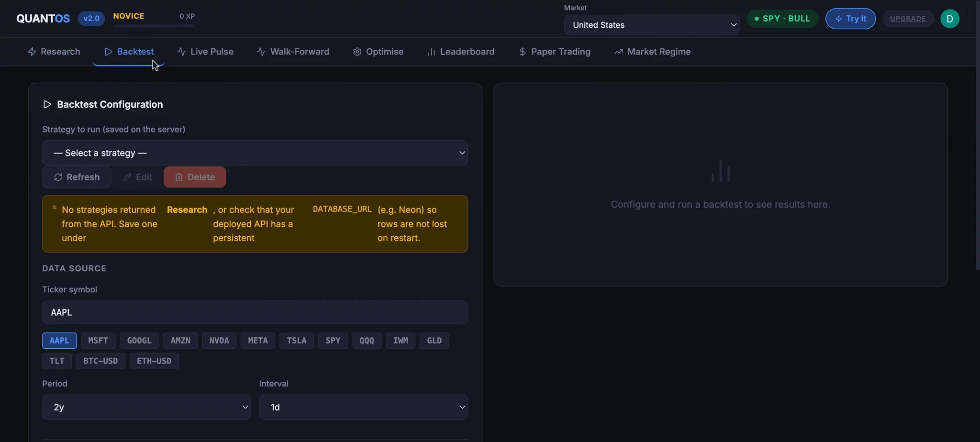Click the refresh arrows icon

(x=58, y=177)
